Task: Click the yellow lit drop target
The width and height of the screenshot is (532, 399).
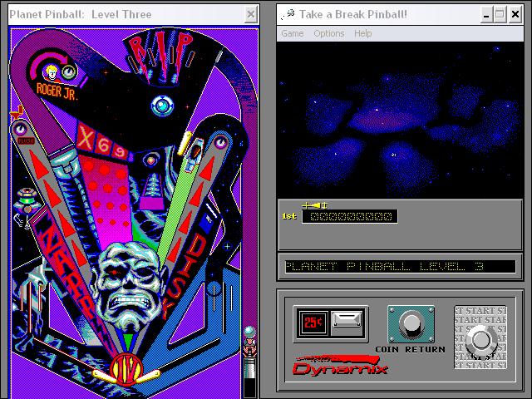Action: pos(185,142)
